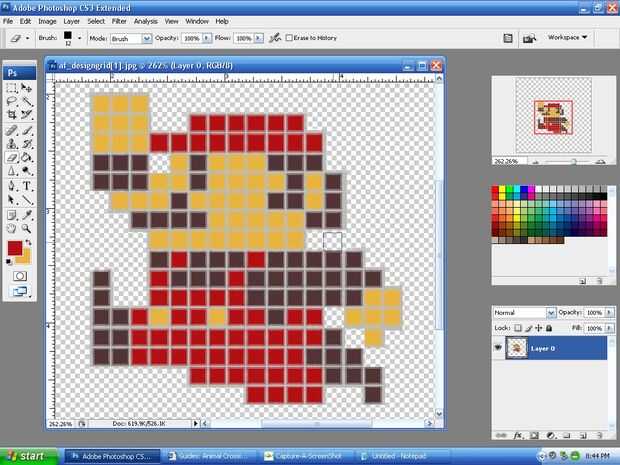Viewport: 620px width, 465px height.
Task: Select the Crop tool
Action: (12, 115)
